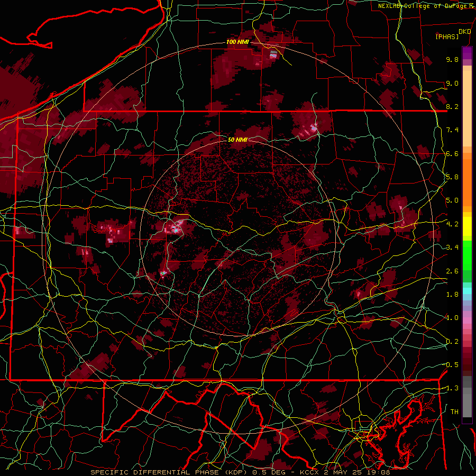The width and height of the screenshot is (476, 476).
Task: Click the [PHAS] units label
Action: click(x=447, y=37)
